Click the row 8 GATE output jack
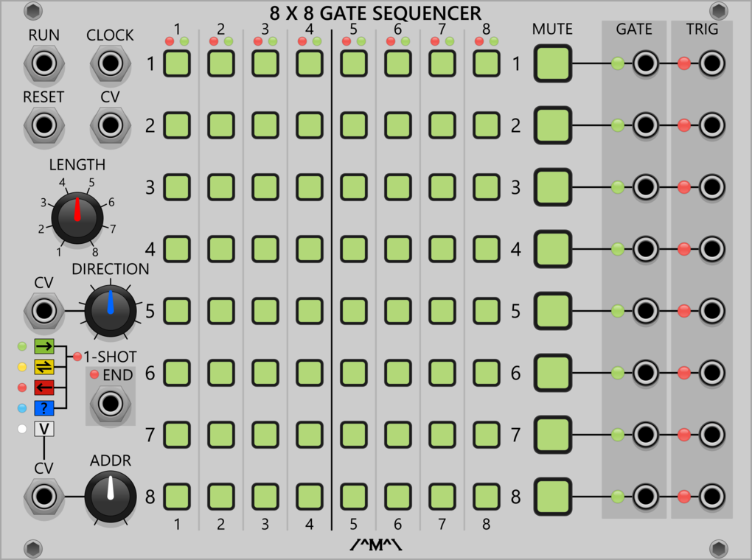Screen dimensions: 752x560 (646, 496)
